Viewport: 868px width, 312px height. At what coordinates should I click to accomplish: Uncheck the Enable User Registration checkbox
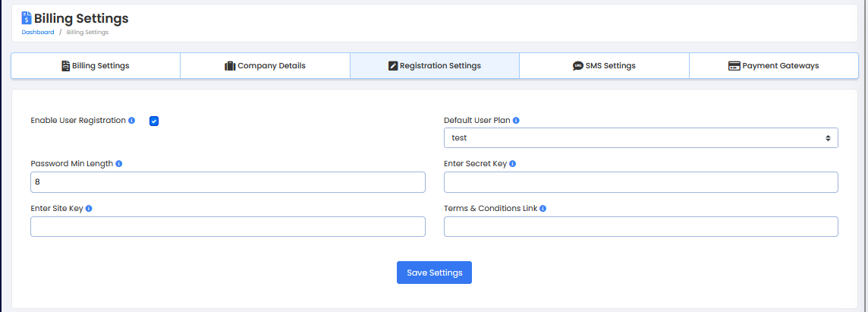coord(154,121)
